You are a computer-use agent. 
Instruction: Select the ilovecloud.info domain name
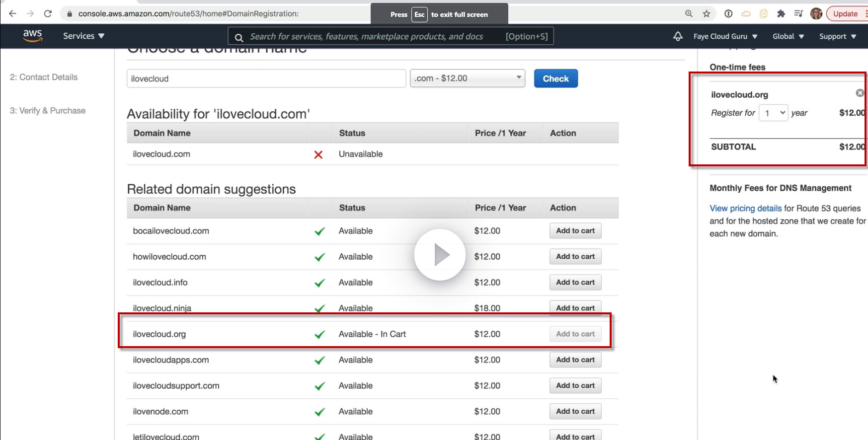[x=160, y=283]
